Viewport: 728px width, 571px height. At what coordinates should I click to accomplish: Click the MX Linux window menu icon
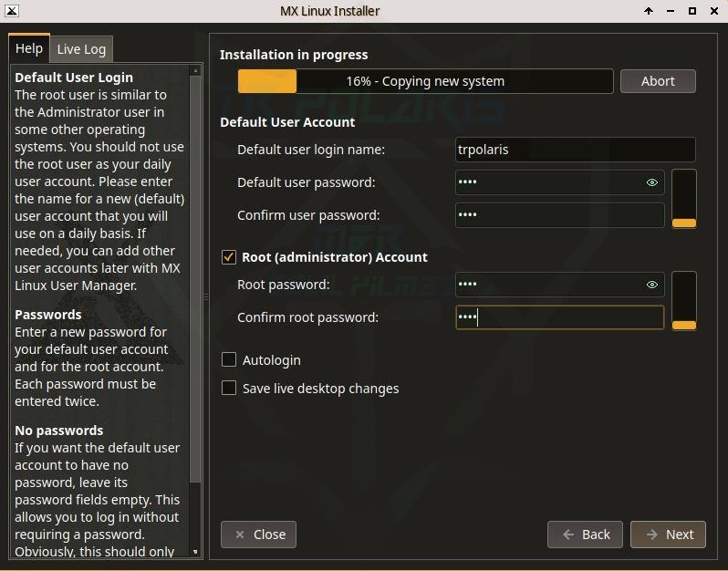click(x=12, y=11)
